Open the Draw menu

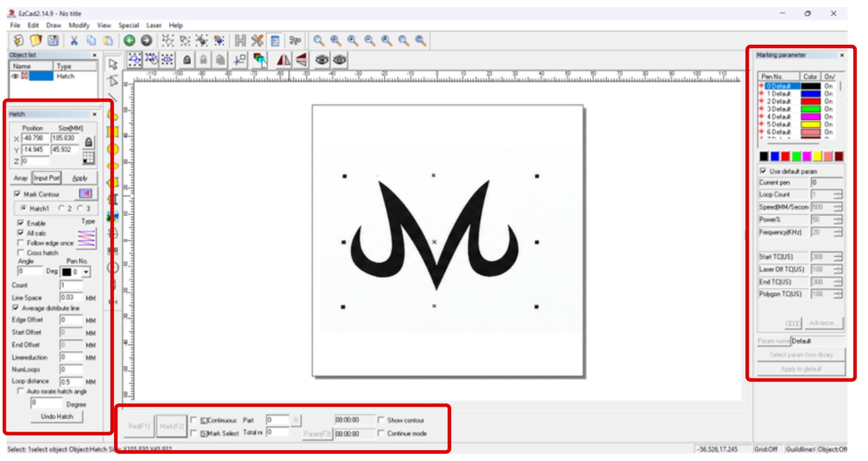[53, 25]
